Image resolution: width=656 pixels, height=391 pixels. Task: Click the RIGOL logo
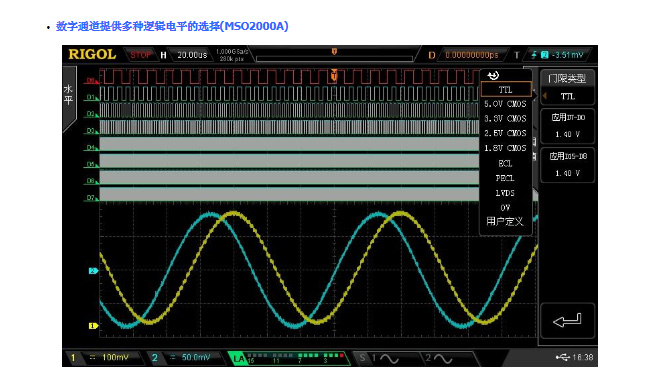click(92, 55)
